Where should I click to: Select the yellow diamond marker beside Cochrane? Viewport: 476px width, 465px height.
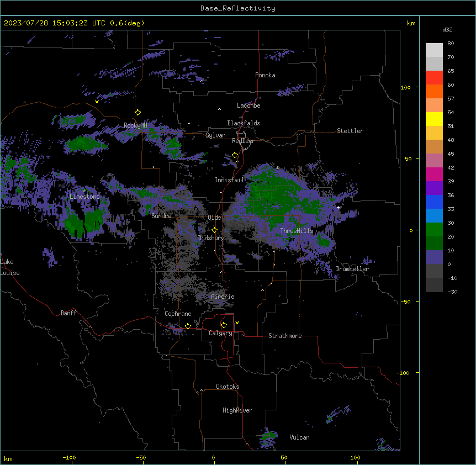click(x=188, y=326)
